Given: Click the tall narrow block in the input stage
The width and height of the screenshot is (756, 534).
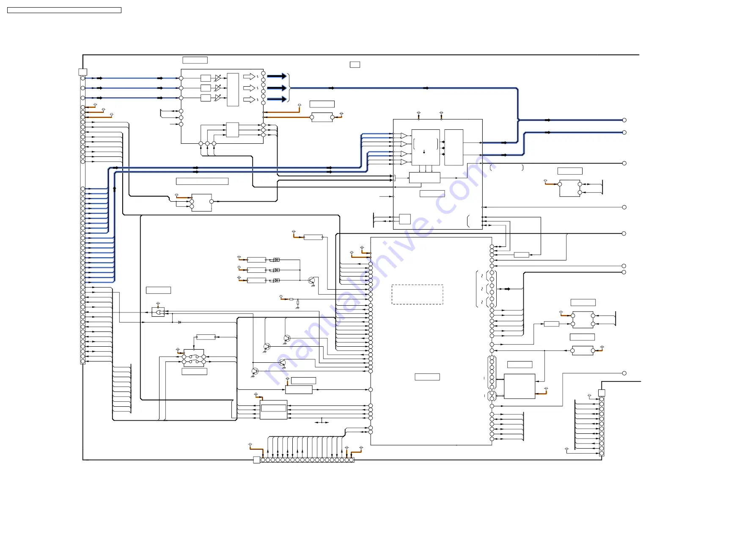Looking at the screenshot, I should (233, 90).
